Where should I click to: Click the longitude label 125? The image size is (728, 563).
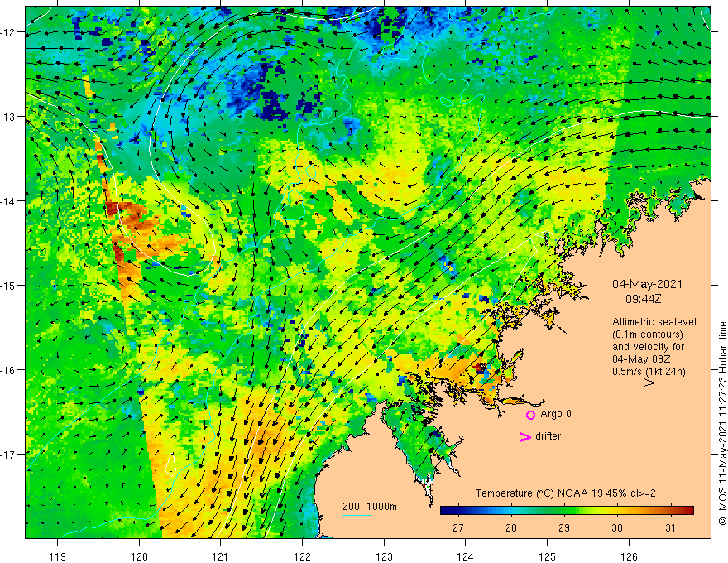547,556
